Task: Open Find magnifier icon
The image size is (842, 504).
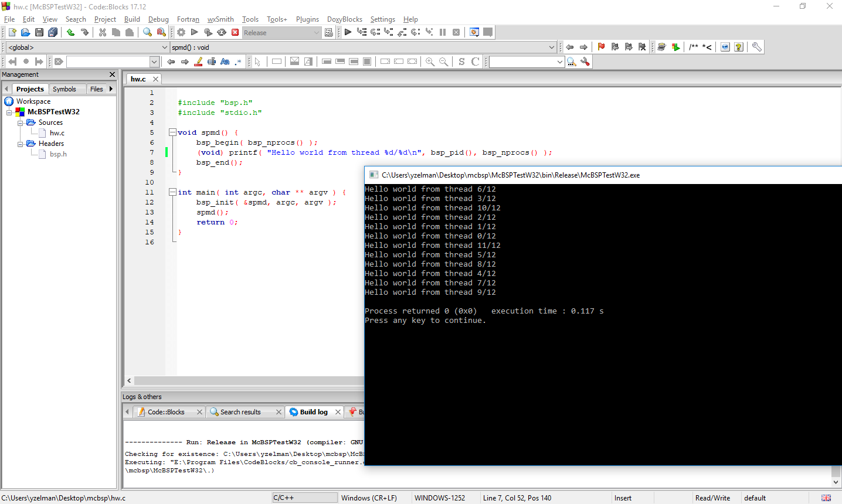Action: [148, 32]
